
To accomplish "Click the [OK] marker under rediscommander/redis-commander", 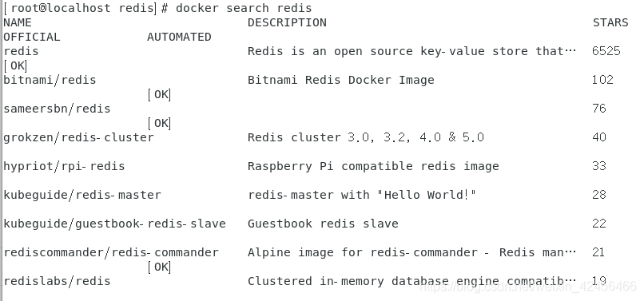I will click(x=159, y=267).
